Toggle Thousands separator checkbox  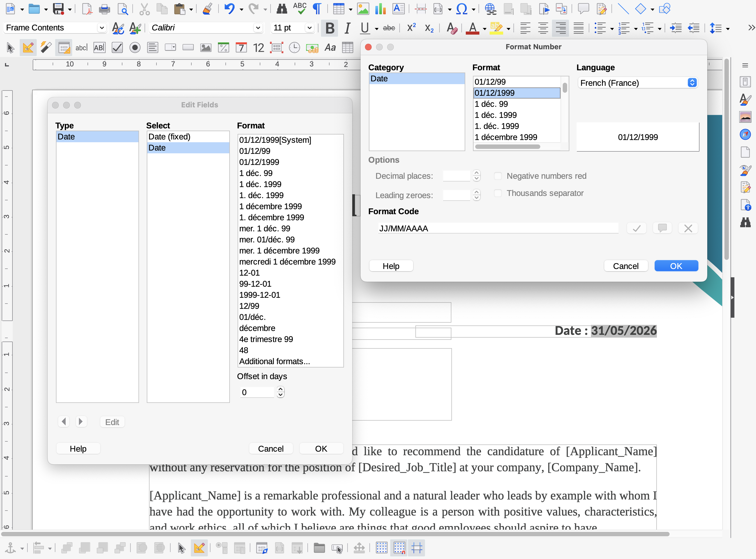click(498, 193)
